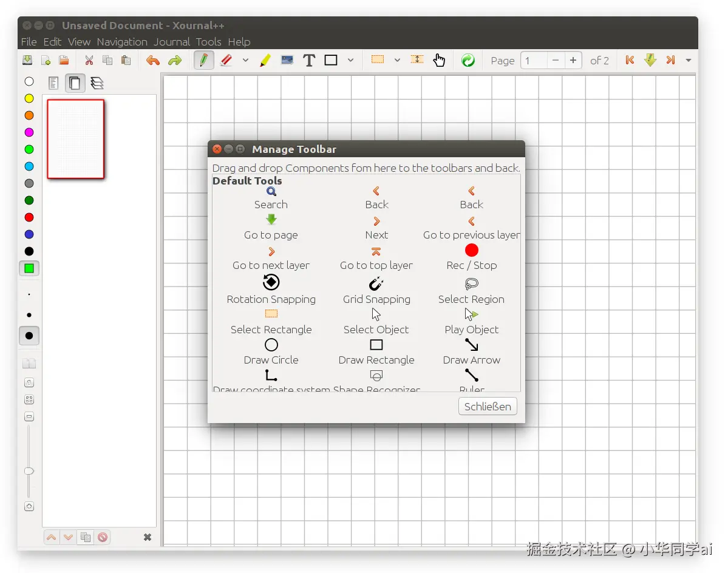Open the Navigation menu
The width and height of the screenshot is (728, 573).
(122, 42)
